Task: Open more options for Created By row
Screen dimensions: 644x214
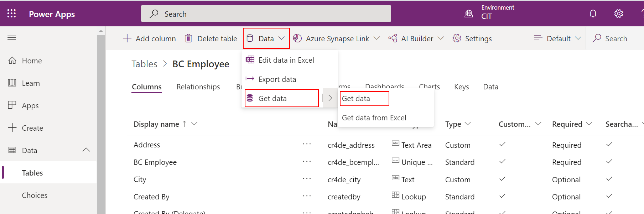Action: (307, 196)
